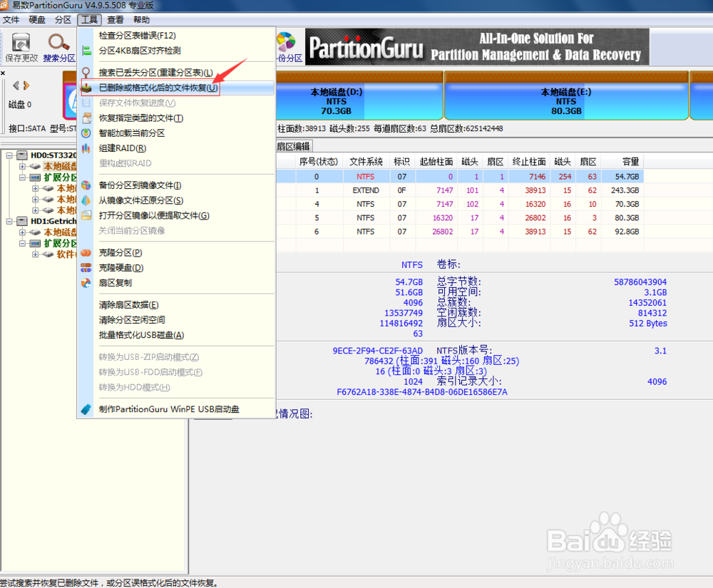Go to next disk with orange right arrow
Viewport: 713px width, 588px height.
click(x=26, y=86)
